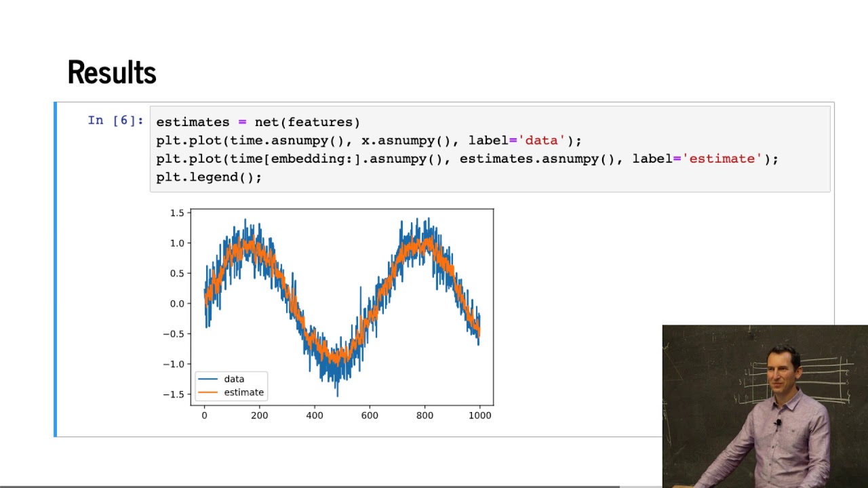Screen dimensions: 868x488
Task: Click the y-axis tick label 0.5
Action: [177, 273]
